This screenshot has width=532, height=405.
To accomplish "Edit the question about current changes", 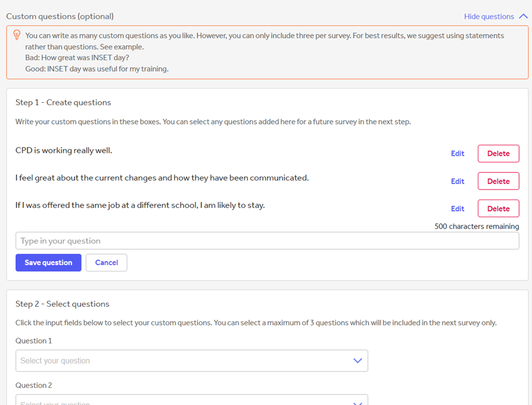I will [457, 181].
